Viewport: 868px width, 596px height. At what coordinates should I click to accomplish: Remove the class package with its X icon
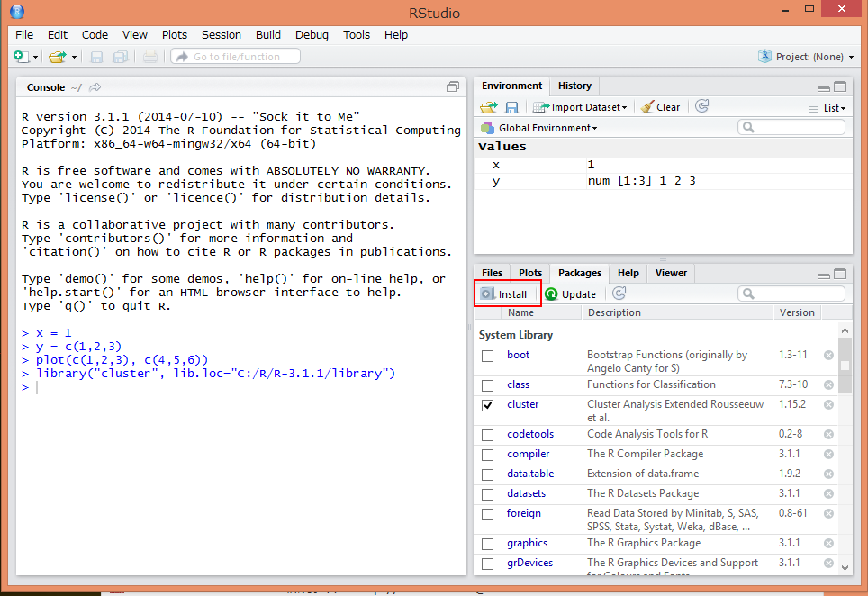coord(828,384)
